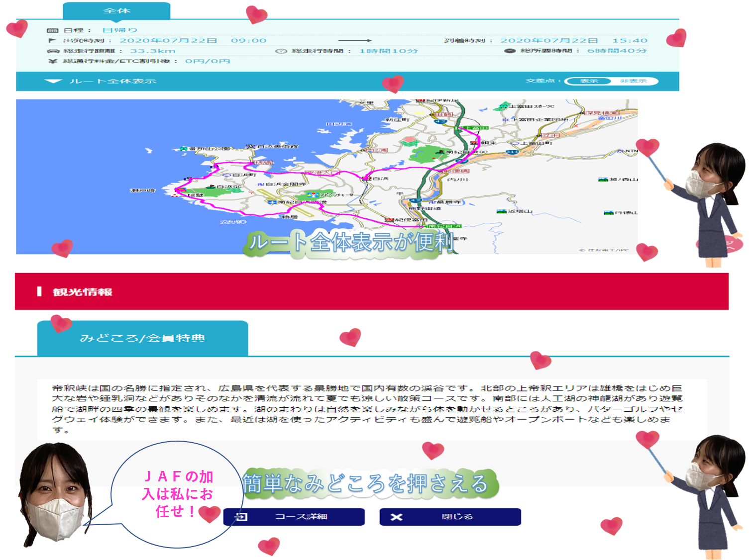Click the dark clock icon beside 総所要時間
Viewport: 756px width, 560px height.
click(510, 51)
